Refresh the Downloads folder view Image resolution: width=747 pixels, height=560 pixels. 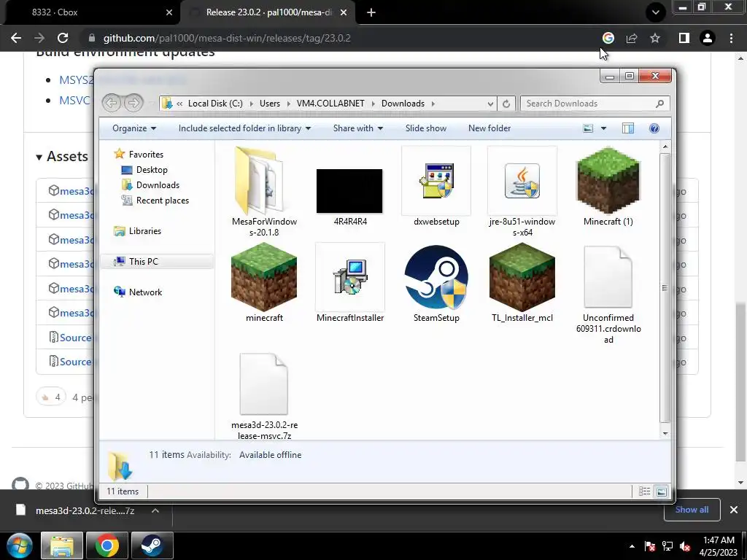(x=506, y=104)
